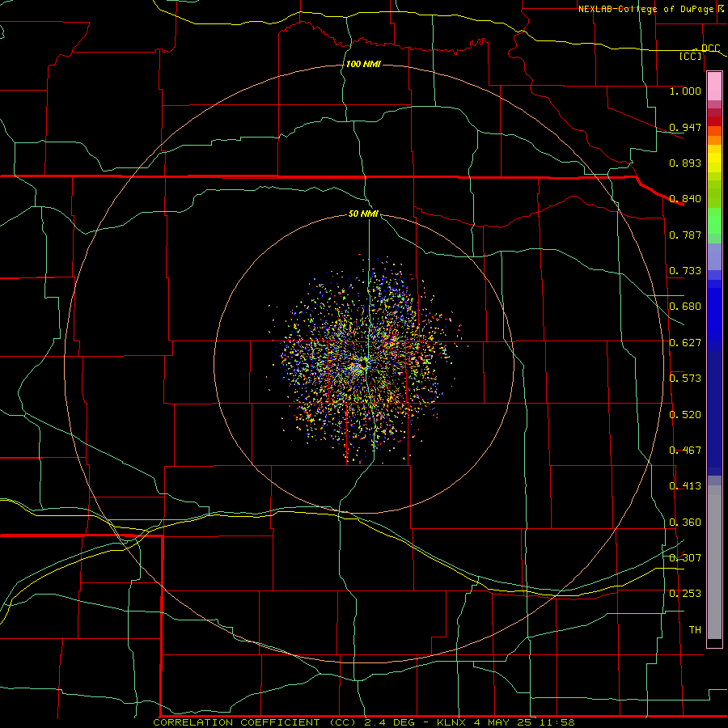728x728 pixels.
Task: Click the KLNX station identifier in the caption
Action: (x=451, y=722)
